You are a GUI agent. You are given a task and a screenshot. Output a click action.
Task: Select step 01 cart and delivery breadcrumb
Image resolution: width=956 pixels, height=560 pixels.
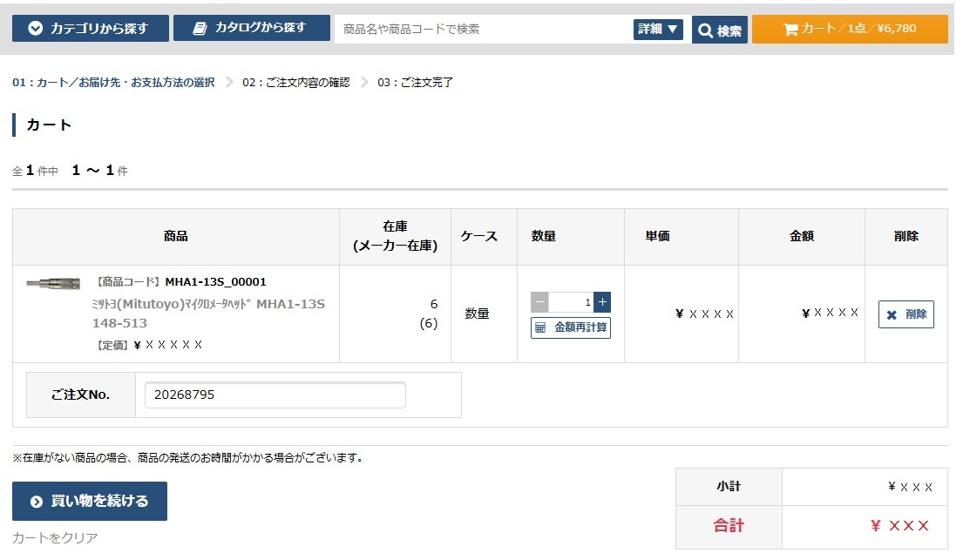pyautogui.click(x=113, y=83)
